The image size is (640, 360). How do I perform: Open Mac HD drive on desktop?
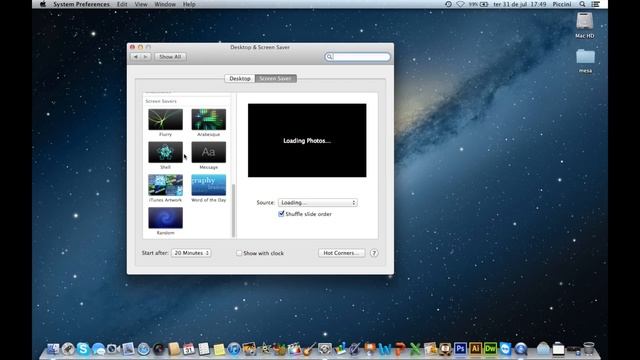(x=584, y=25)
